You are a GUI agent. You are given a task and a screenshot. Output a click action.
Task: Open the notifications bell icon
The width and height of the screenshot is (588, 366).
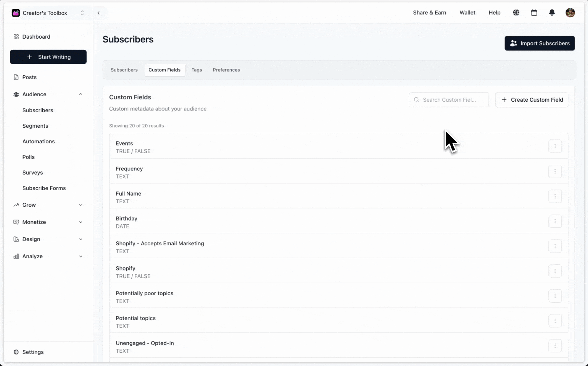click(x=552, y=13)
